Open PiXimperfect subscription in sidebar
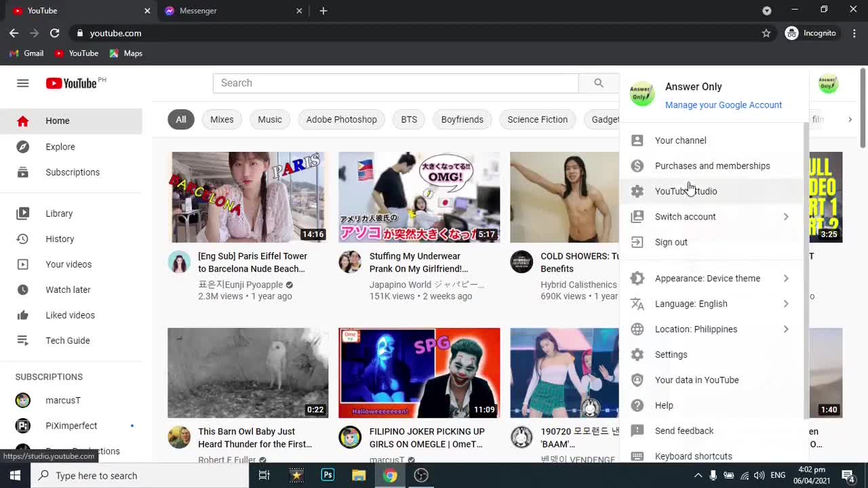This screenshot has width=868, height=488. coord(71,426)
